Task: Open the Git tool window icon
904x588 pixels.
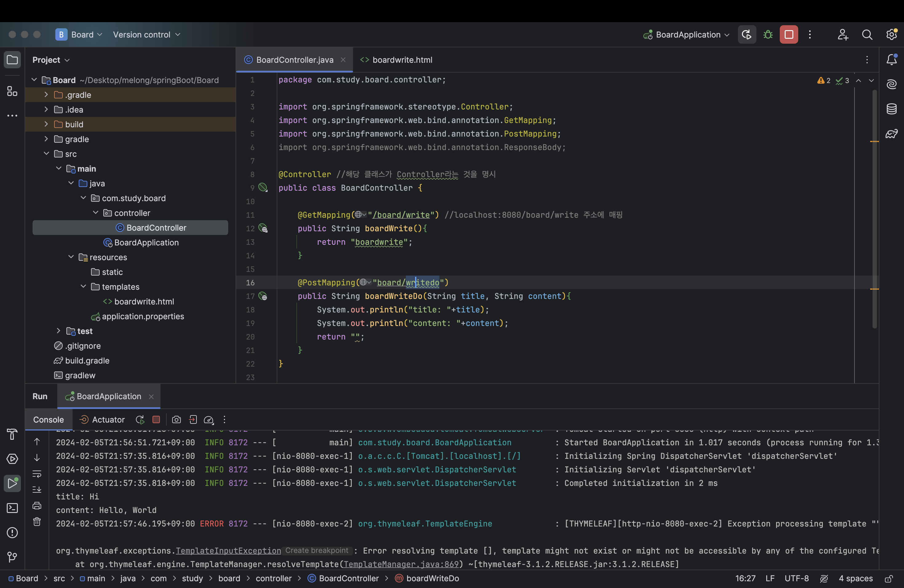Action: point(12,557)
